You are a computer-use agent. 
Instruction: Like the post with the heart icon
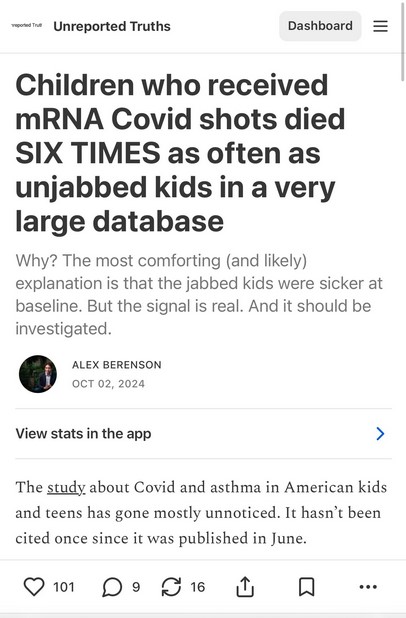34,586
